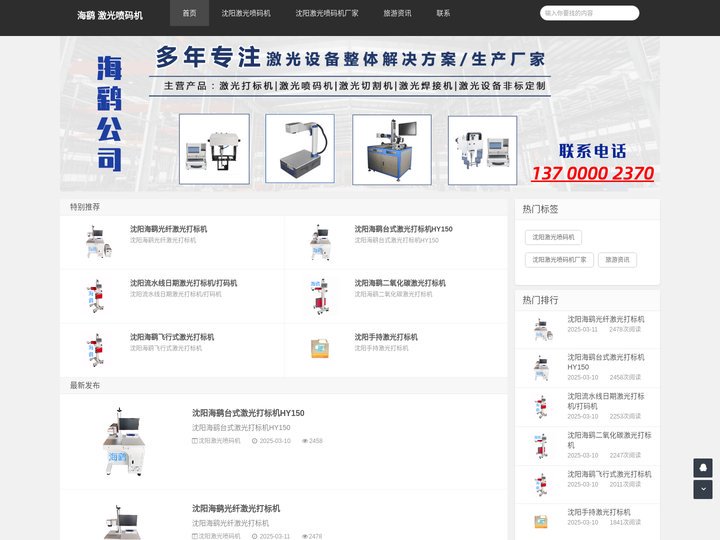Open the 首页 navigation tab
Screen dimensions: 720x540
(x=189, y=13)
